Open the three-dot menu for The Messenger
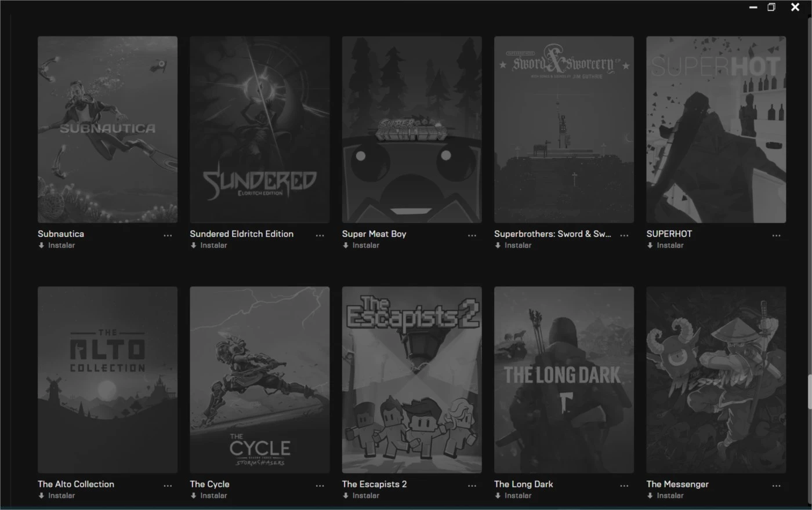 pos(777,486)
